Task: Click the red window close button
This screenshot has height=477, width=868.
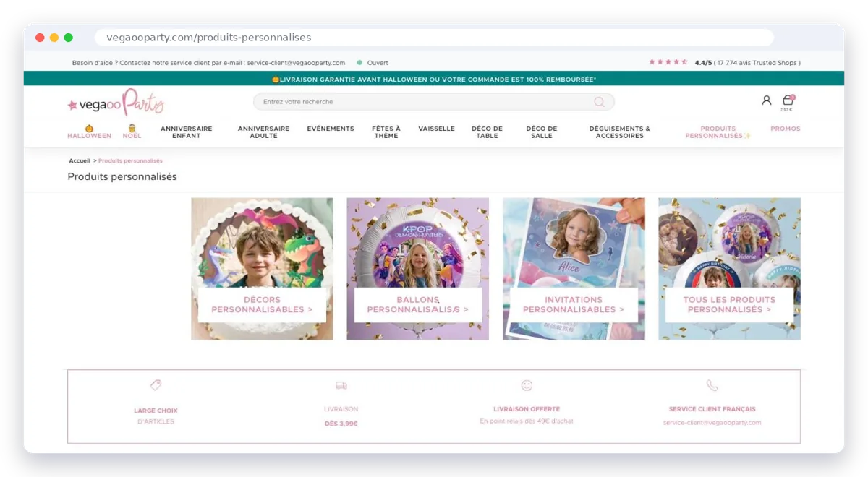Action: coord(40,38)
